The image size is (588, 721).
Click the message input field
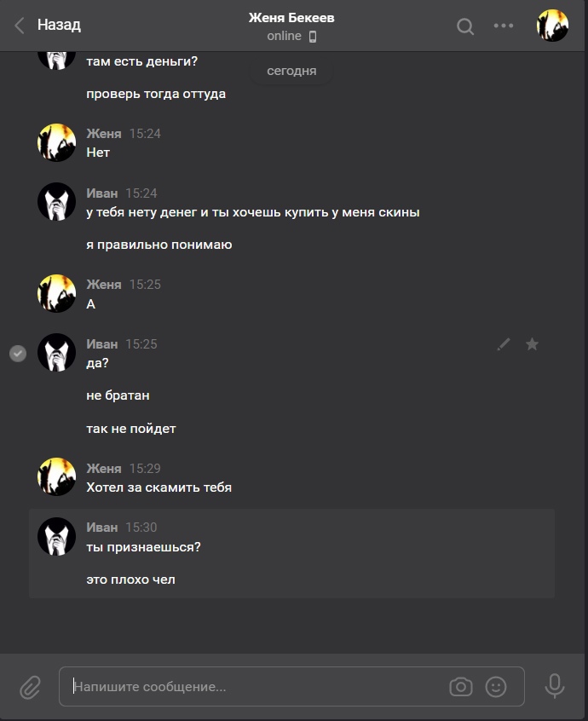(x=256, y=686)
